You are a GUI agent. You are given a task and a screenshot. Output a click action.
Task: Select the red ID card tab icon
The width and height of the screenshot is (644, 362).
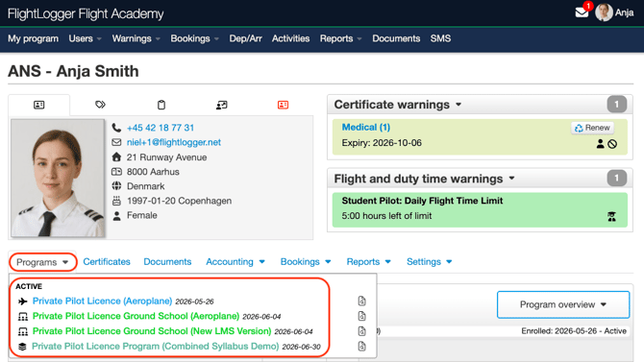coord(283,105)
